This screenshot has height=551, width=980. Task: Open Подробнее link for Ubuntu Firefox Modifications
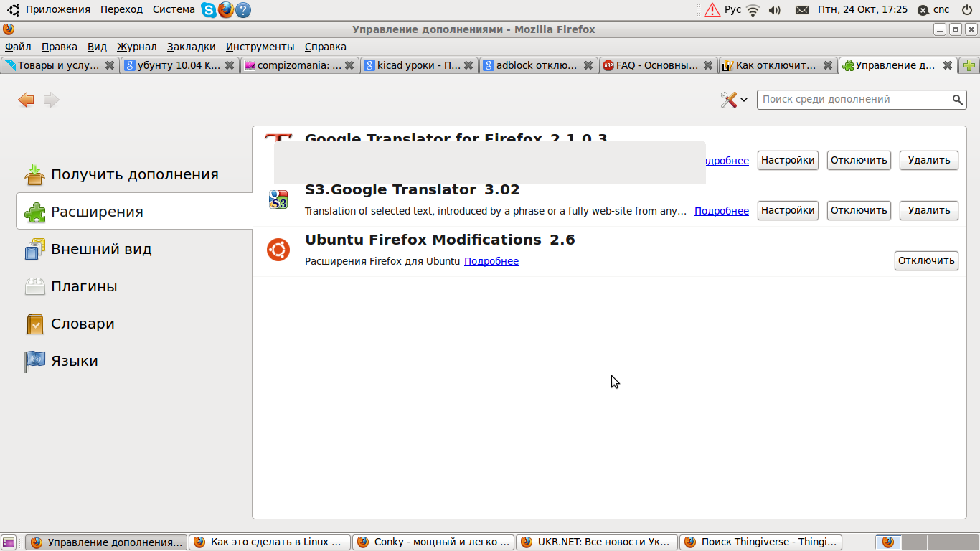(491, 261)
